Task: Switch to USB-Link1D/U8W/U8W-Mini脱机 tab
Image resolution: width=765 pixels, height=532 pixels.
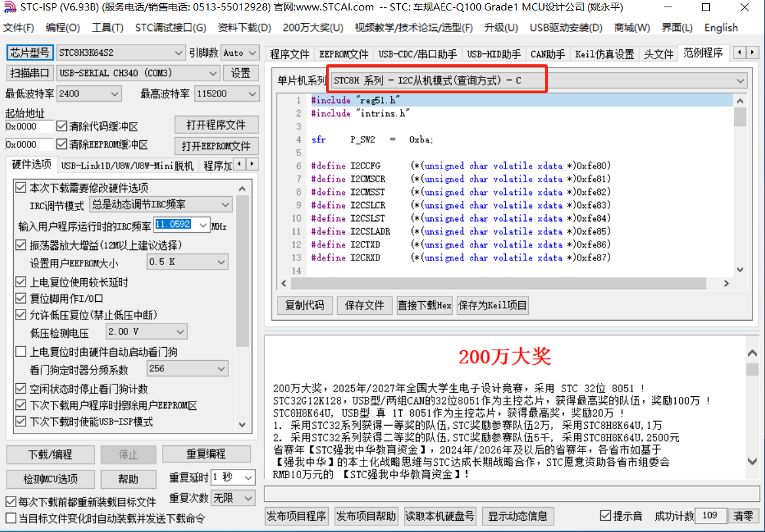Action: (x=127, y=166)
